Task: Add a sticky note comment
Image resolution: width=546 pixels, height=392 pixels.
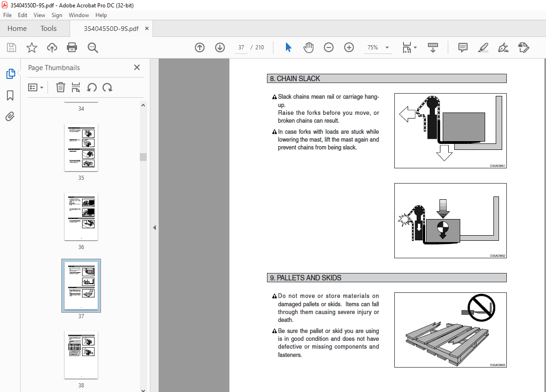Action: click(x=463, y=48)
